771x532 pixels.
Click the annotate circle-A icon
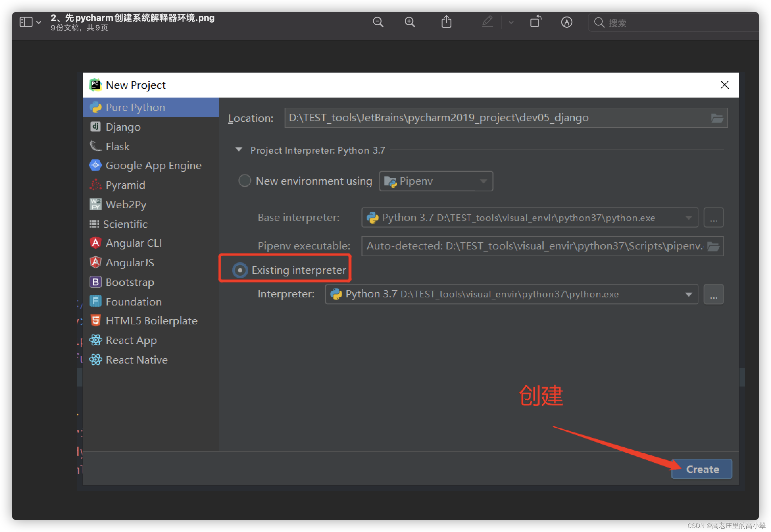click(x=566, y=22)
